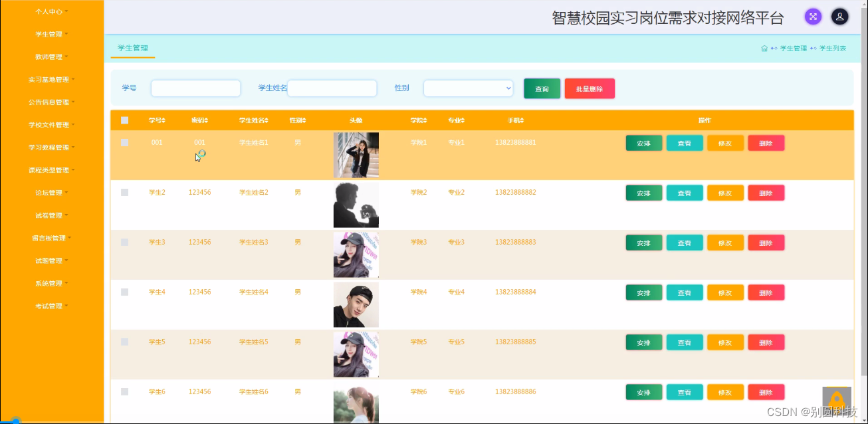Click the home icon in the breadcrumb
Image resolution: width=868 pixels, height=424 pixels.
click(764, 48)
